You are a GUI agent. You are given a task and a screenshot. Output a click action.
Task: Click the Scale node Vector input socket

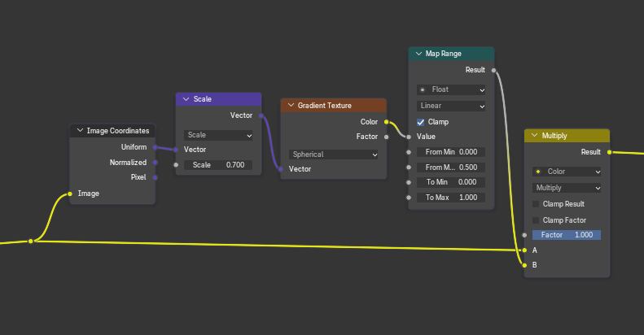pyautogui.click(x=176, y=150)
